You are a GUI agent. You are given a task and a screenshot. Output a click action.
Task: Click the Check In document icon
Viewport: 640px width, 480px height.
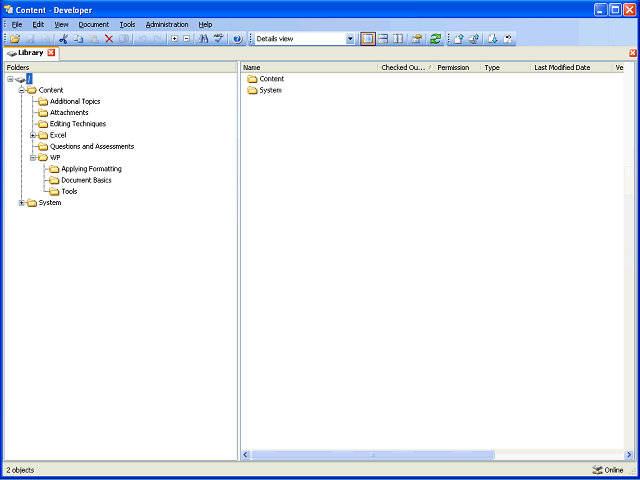459,39
